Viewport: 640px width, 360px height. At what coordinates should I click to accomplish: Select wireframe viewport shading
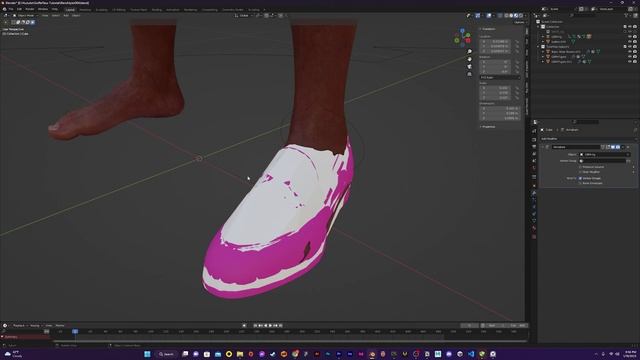coord(506,16)
